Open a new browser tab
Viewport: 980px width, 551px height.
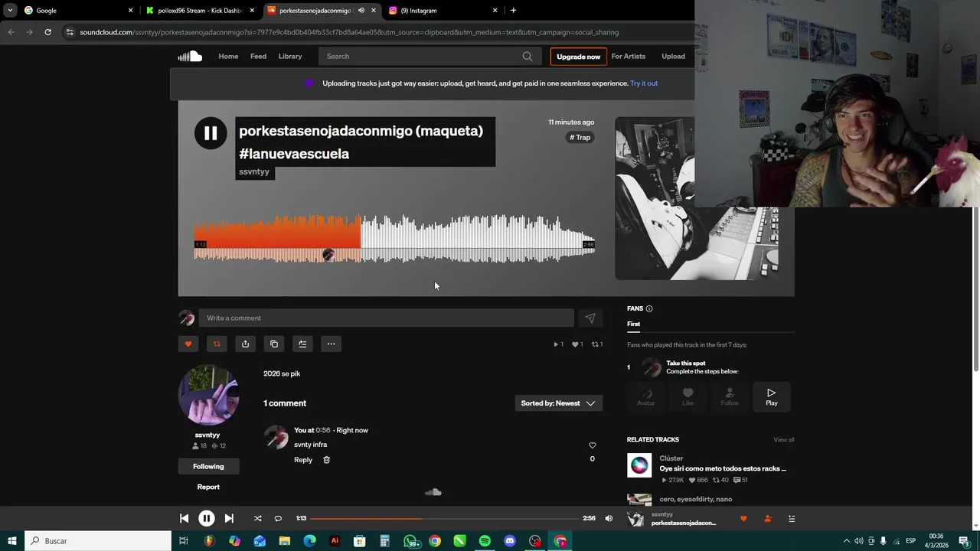click(x=513, y=11)
